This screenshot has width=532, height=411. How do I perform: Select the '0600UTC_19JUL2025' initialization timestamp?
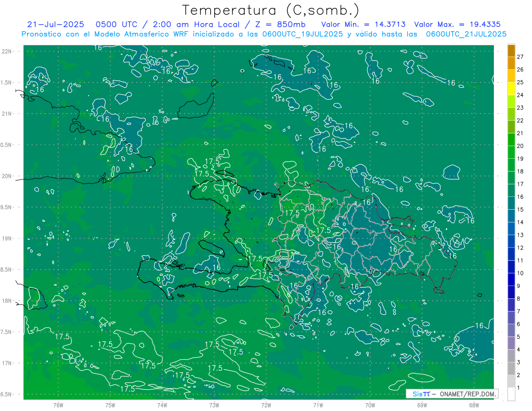(x=303, y=34)
